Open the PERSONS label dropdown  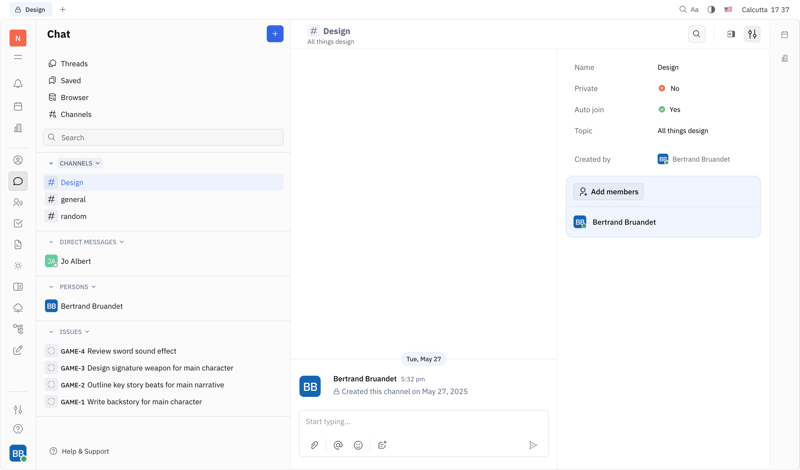click(78, 287)
